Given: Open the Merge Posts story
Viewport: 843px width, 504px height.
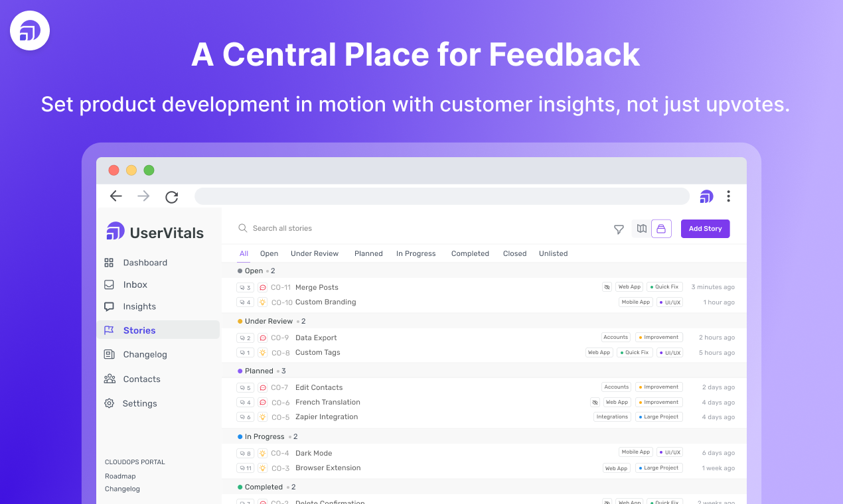Looking at the screenshot, I should 317,287.
